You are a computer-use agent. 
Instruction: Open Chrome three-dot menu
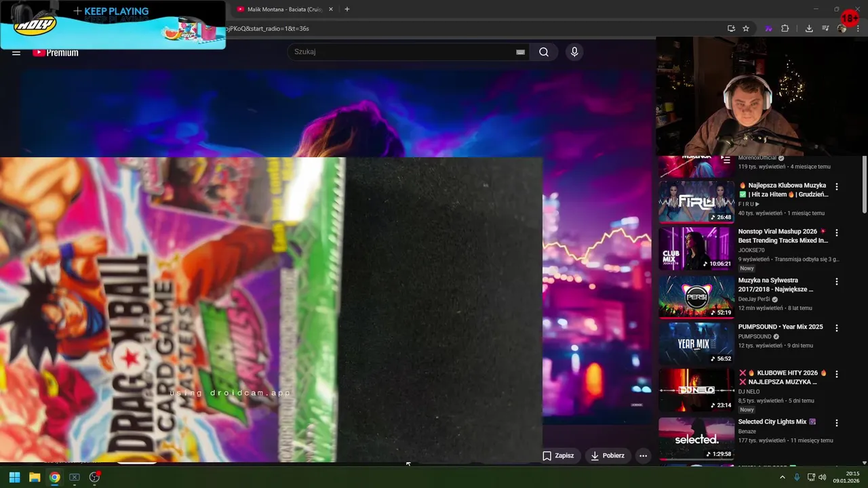(x=858, y=28)
